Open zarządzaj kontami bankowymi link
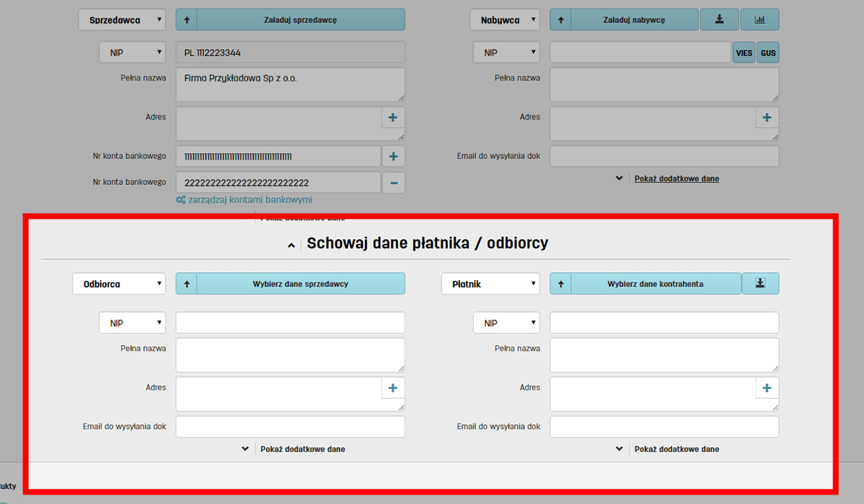 tap(249, 199)
